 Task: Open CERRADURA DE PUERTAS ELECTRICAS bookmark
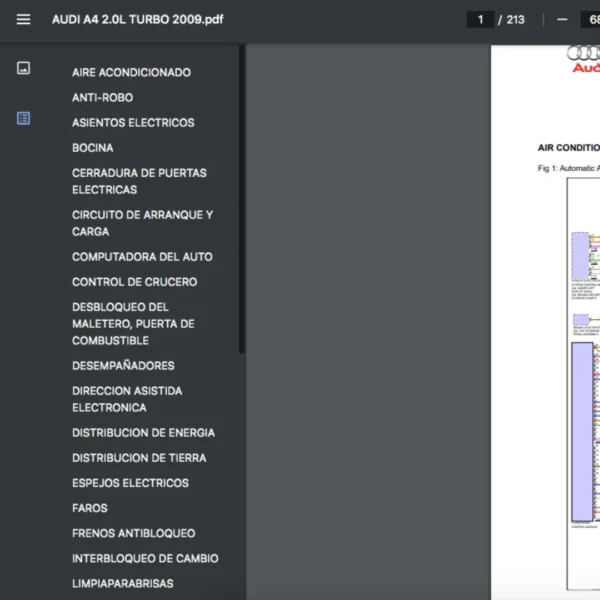pos(139,181)
